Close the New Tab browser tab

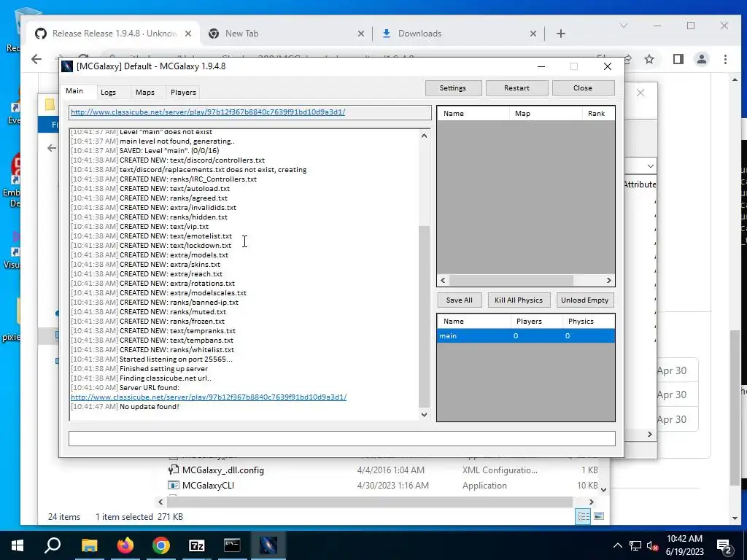pos(361,34)
